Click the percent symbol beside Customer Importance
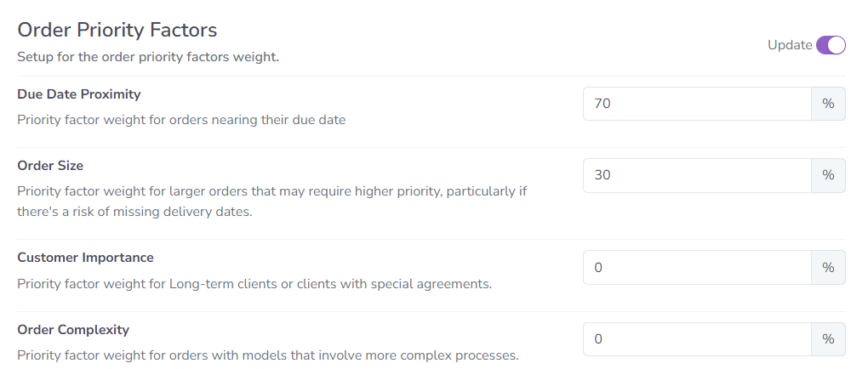 pyautogui.click(x=828, y=267)
